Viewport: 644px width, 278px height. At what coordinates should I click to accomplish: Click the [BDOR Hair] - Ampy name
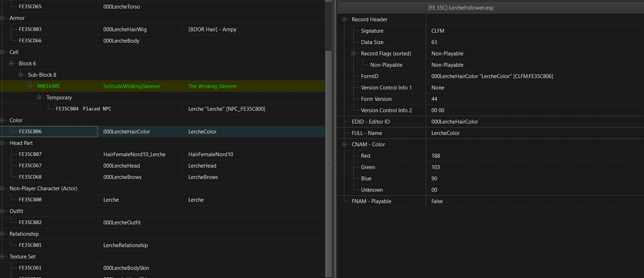click(x=212, y=29)
